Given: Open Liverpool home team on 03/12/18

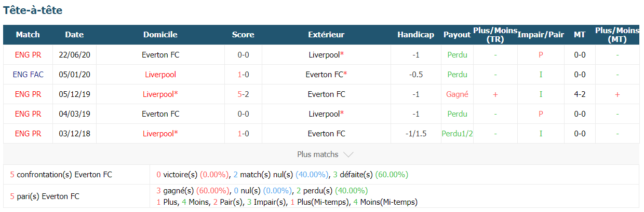Looking at the screenshot, I should pos(160,133).
